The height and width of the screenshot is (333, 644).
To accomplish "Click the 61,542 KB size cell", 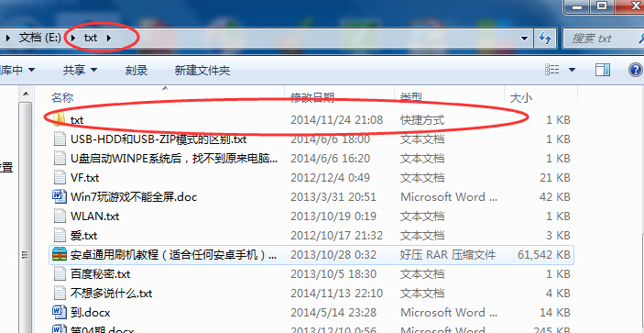I will click(544, 254).
